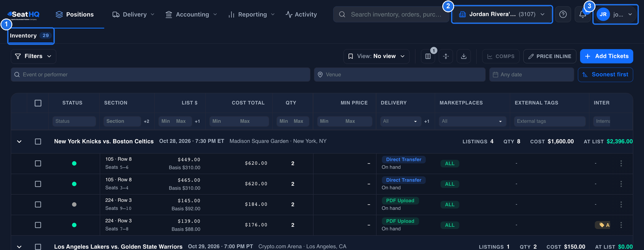Select checkbox for 224 Row 3 Seats 9–10
644x250 pixels.
(x=38, y=205)
